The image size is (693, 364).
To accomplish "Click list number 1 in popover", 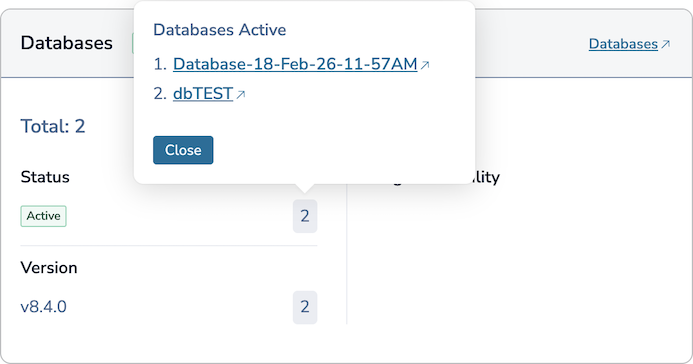I will 160,64.
